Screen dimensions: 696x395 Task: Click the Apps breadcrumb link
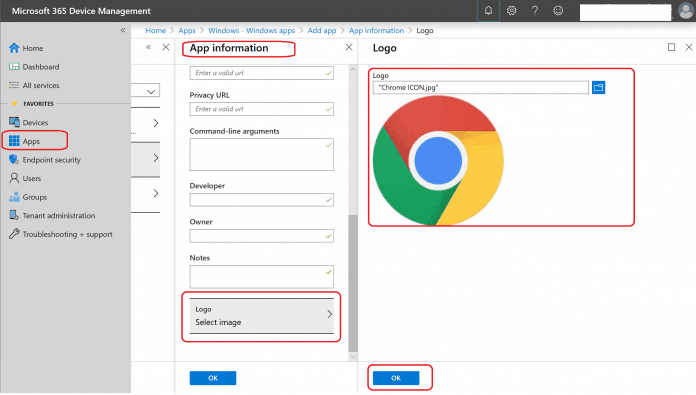(x=187, y=31)
